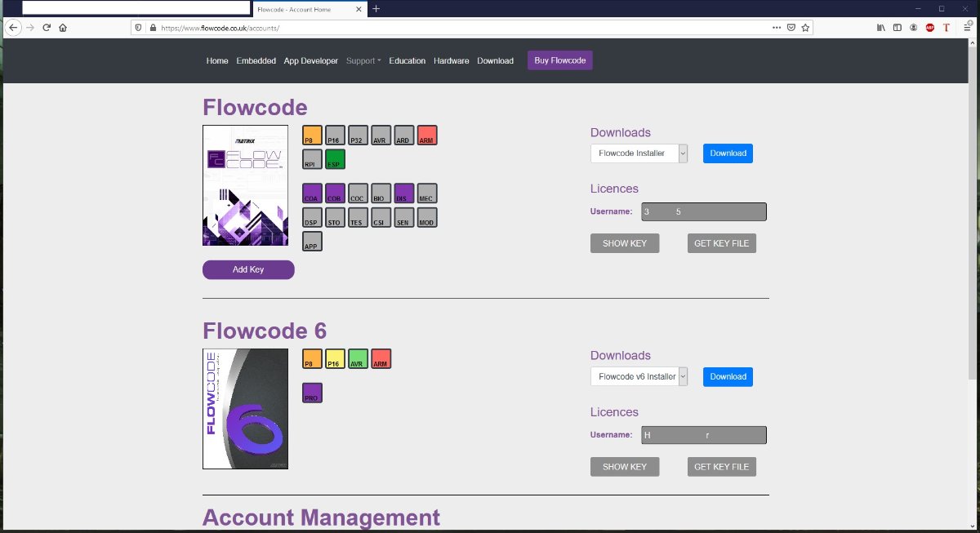Viewport: 980px width, 533px height.
Task: Select the purple COA component tile
Action: click(x=313, y=193)
